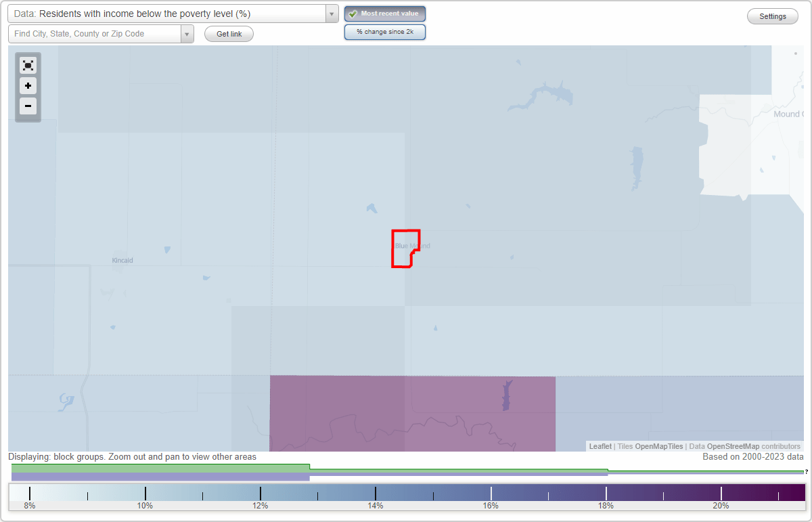Open the legend help question mark icon
The height and width of the screenshot is (522, 812).
point(808,472)
